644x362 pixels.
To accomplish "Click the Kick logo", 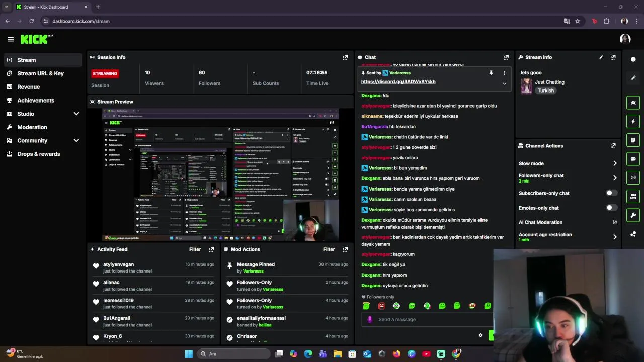I will (36, 39).
